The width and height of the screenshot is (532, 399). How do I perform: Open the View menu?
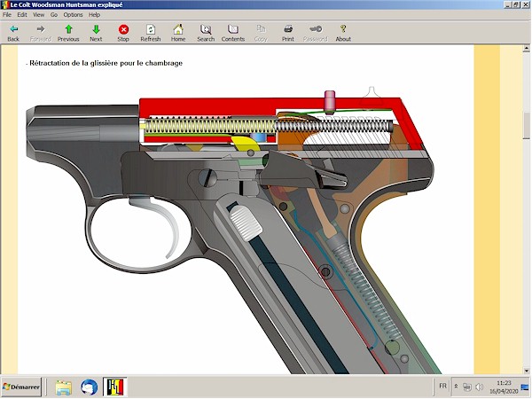[x=38, y=14]
